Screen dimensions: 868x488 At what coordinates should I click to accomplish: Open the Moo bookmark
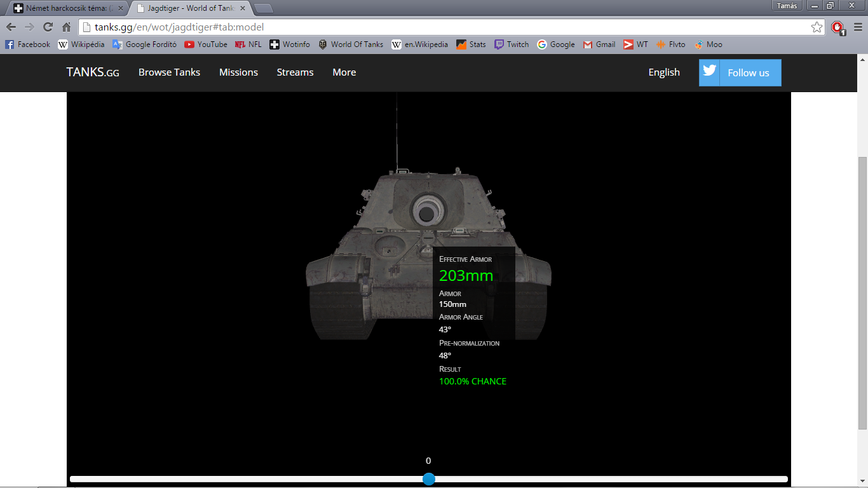pyautogui.click(x=708, y=44)
